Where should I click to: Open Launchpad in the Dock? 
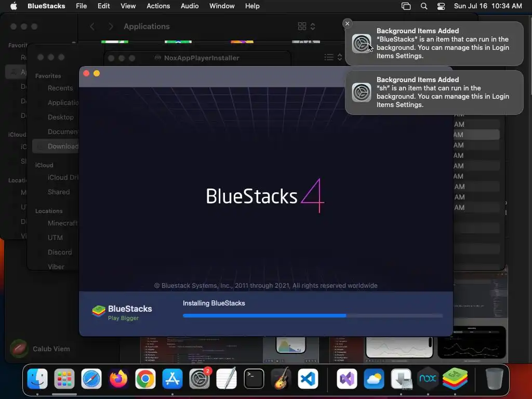point(64,379)
